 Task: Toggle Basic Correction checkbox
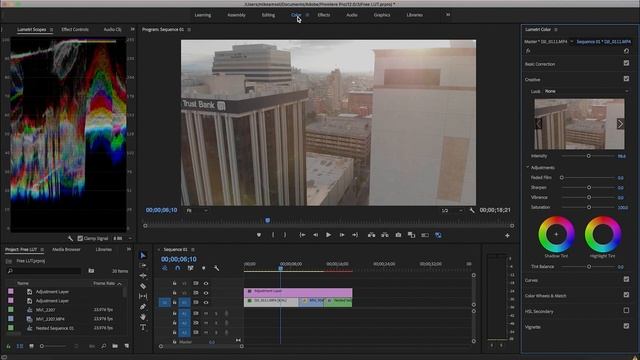pyautogui.click(x=627, y=63)
